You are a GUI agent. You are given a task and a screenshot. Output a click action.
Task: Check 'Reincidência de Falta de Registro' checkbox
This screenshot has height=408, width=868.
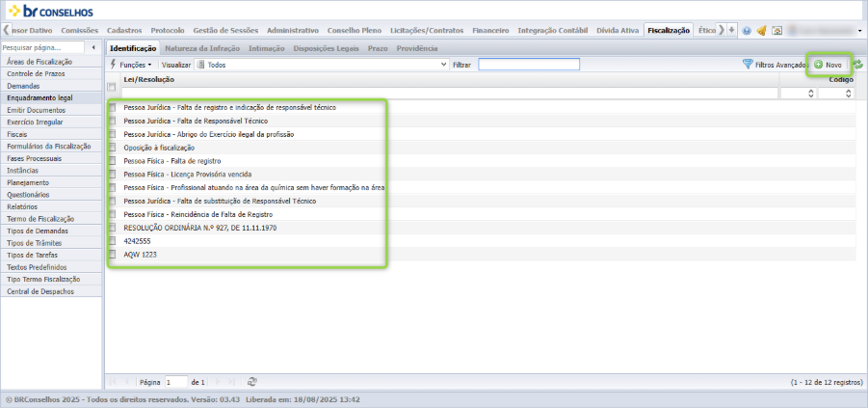pyautogui.click(x=113, y=214)
